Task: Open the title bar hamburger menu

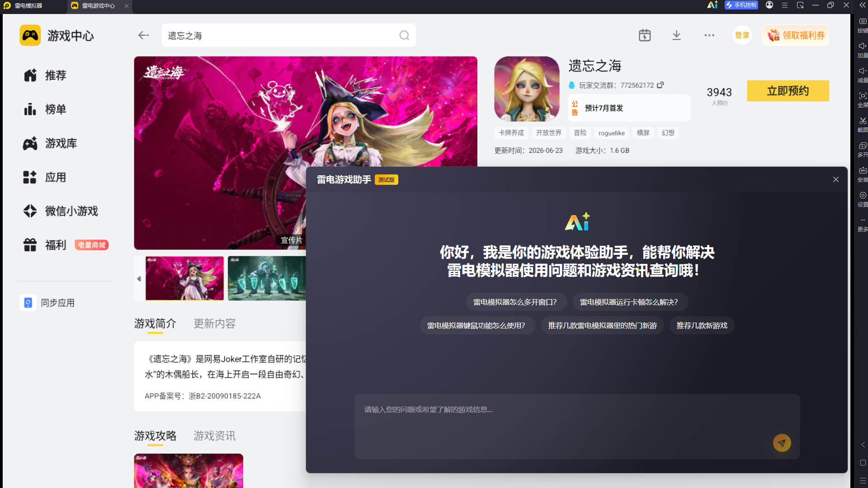Action: (x=785, y=5)
